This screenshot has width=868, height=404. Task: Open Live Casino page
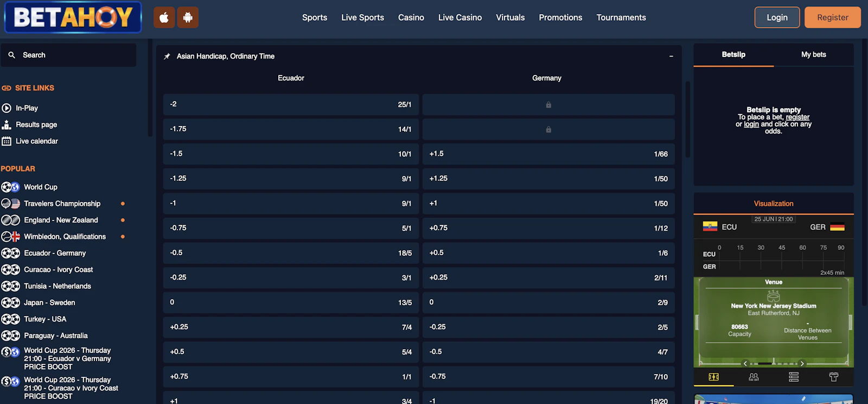coord(460,17)
